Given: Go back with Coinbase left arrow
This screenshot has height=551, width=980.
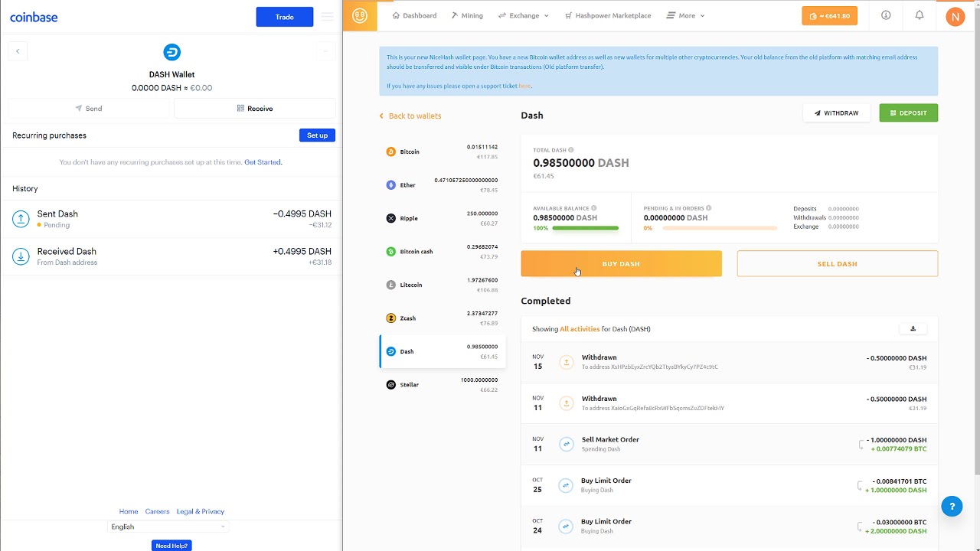Looking at the screenshot, I should click(18, 51).
